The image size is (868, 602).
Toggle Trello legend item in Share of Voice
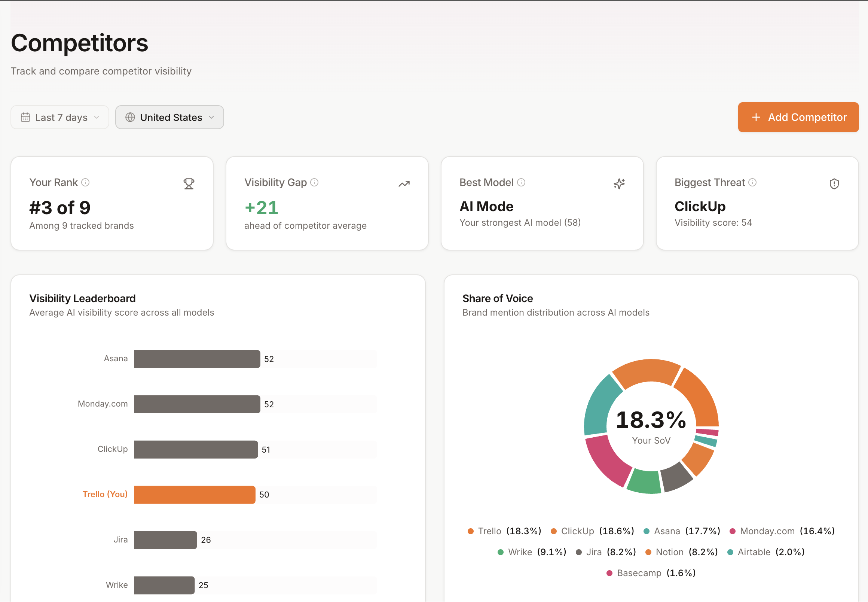pyautogui.click(x=504, y=531)
